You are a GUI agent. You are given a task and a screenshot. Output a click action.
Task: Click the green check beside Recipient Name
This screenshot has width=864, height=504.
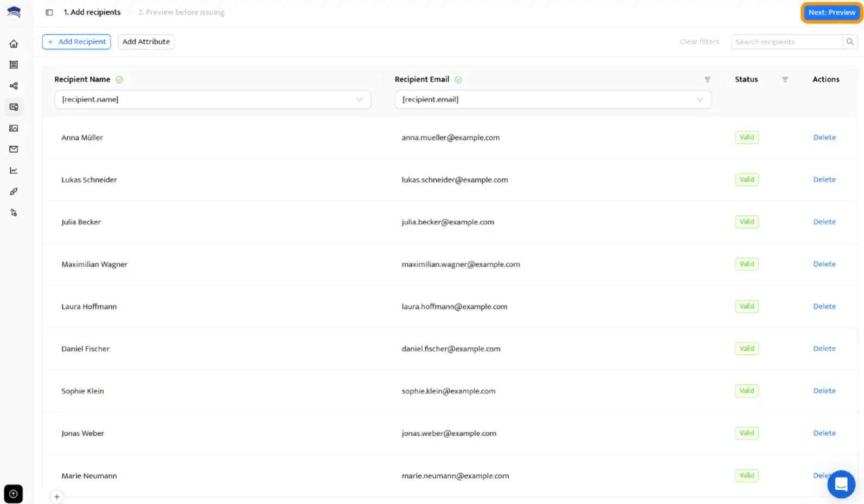(x=119, y=80)
